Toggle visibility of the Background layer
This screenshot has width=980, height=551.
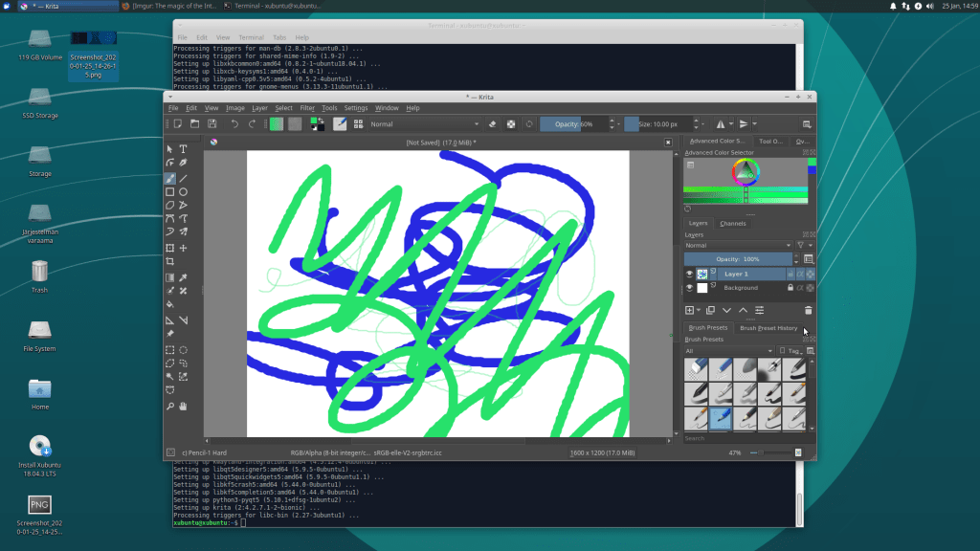point(689,287)
